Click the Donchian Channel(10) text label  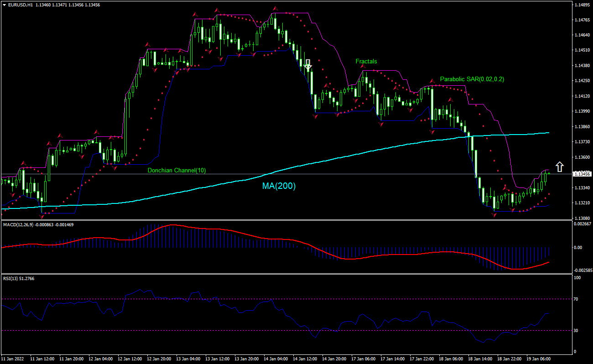[176, 171]
